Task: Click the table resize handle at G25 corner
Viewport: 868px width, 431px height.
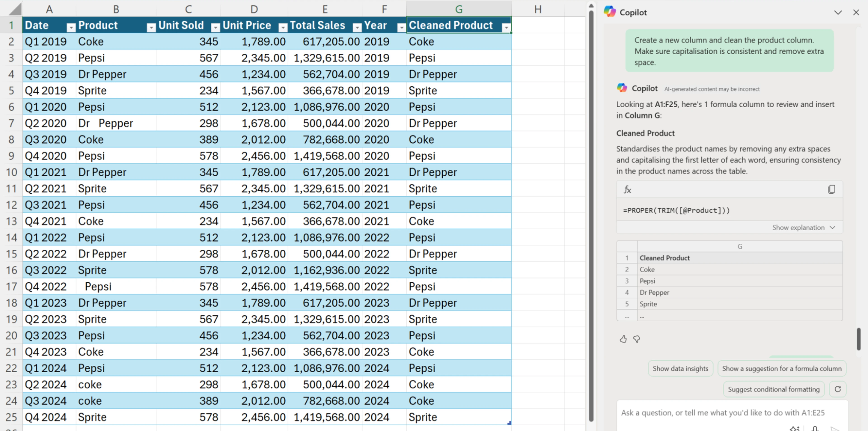Action: (x=509, y=423)
